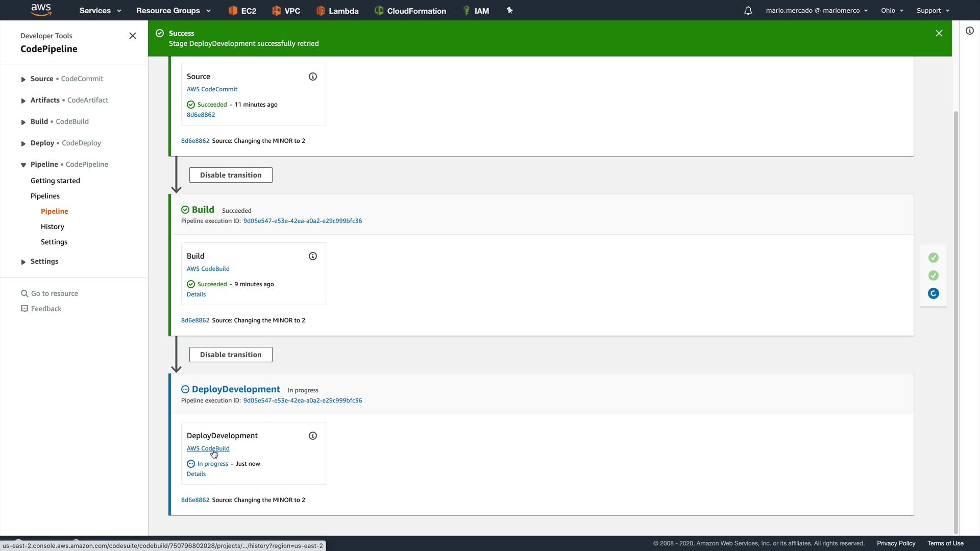Dismiss the green Success banner

(x=939, y=33)
